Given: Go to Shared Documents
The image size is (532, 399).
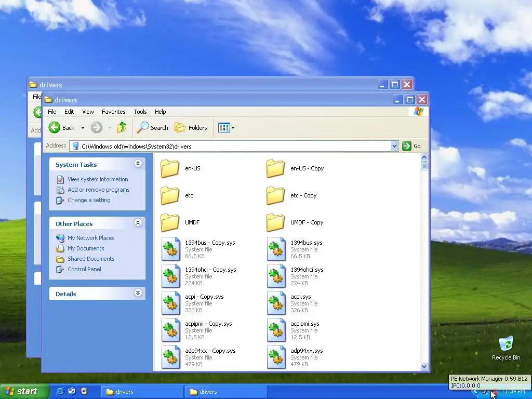Looking at the screenshot, I should 91,259.
